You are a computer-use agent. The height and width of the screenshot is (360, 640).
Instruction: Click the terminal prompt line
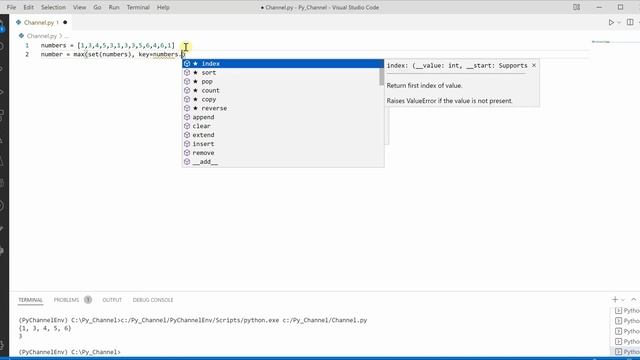69,352
